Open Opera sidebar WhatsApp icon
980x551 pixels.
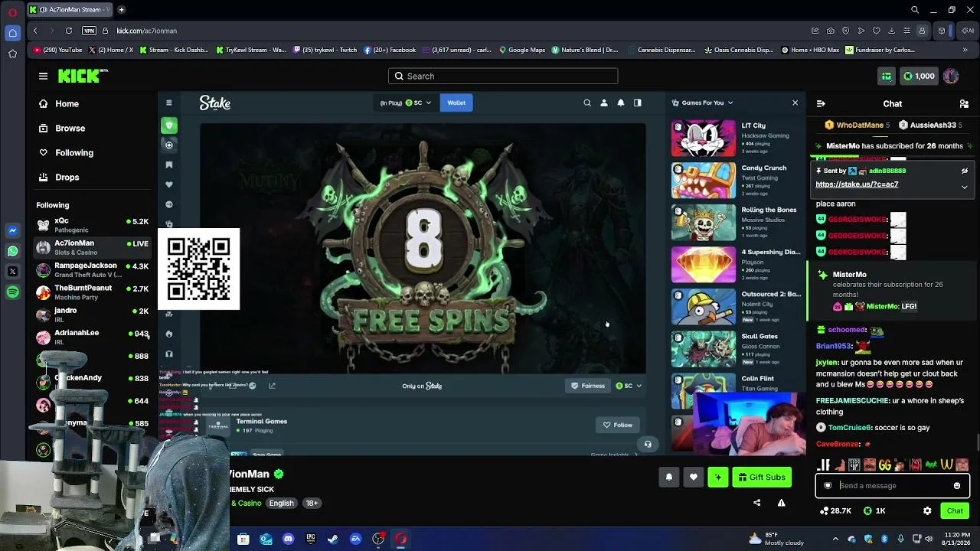point(12,250)
